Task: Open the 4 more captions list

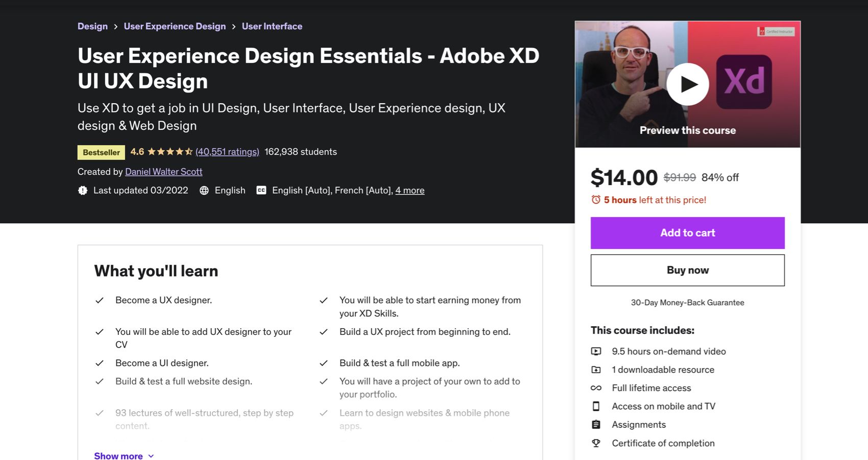Action: 410,190
